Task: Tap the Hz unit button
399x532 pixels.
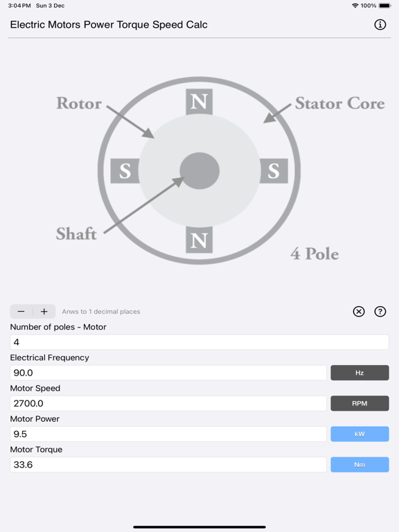Action: [360, 373]
